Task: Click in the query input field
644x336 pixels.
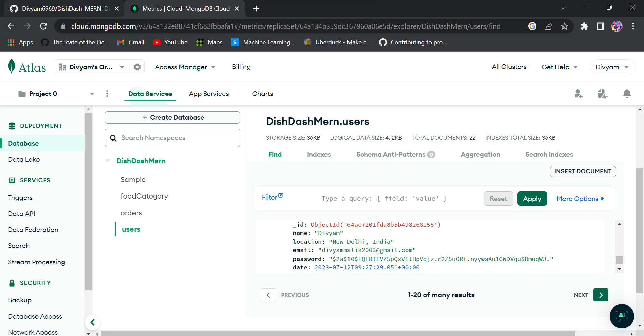Action: (x=384, y=198)
